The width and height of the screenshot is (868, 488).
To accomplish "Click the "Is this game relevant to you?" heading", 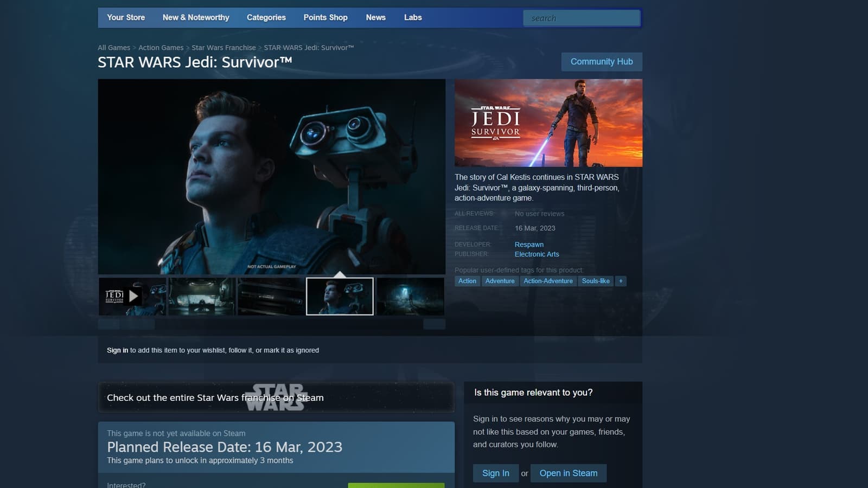I will click(x=533, y=393).
